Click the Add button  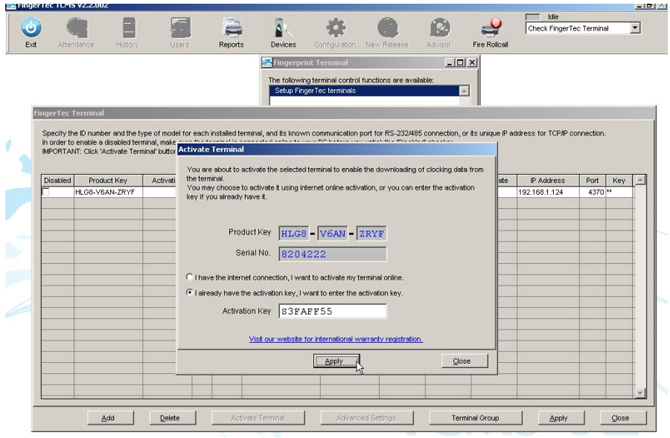pos(111,417)
